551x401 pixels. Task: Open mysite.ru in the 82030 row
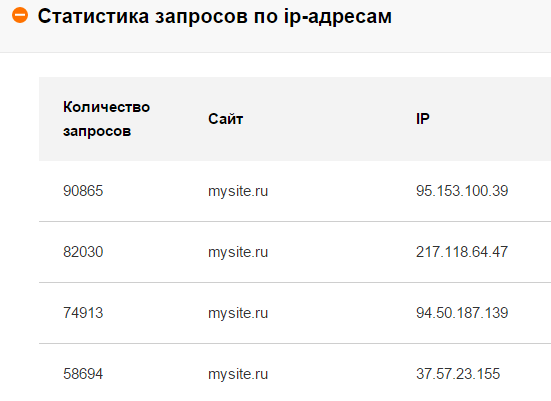[238, 252]
